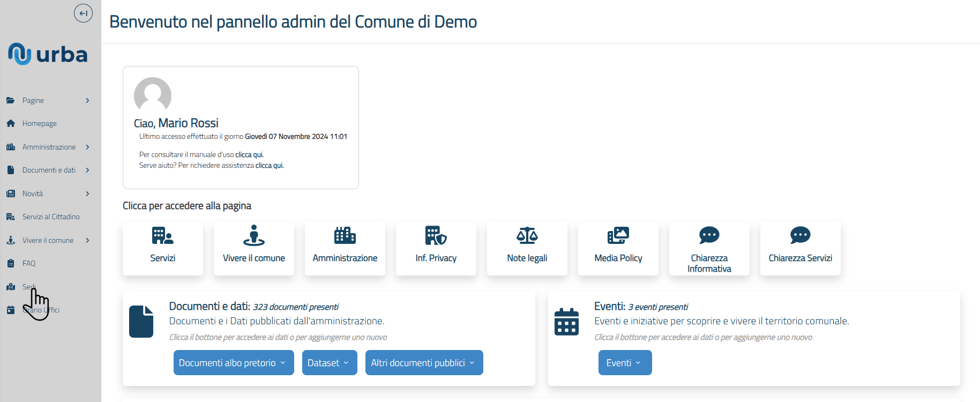Screen dimensions: 980x402
Task: Open the Chiarezza Servizi tile
Action: pyautogui.click(x=800, y=249)
